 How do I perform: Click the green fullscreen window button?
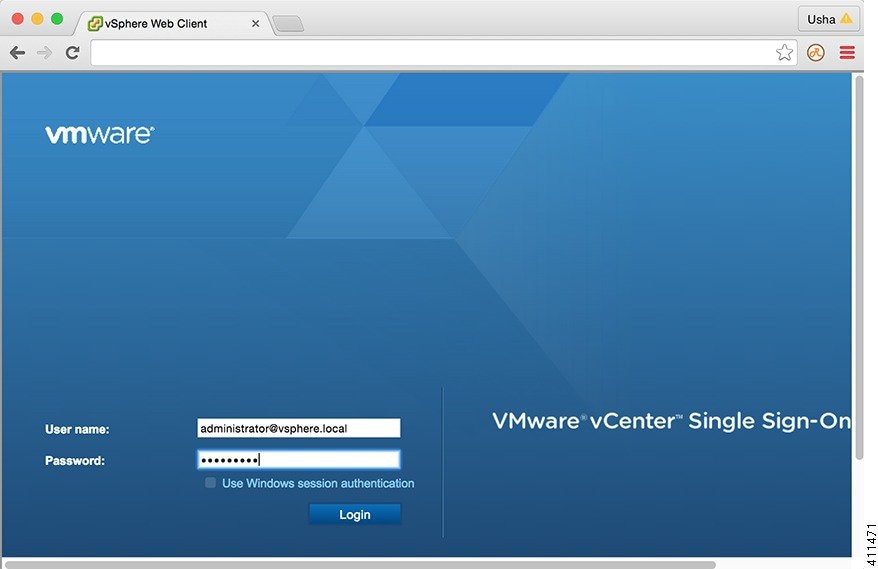(x=57, y=19)
